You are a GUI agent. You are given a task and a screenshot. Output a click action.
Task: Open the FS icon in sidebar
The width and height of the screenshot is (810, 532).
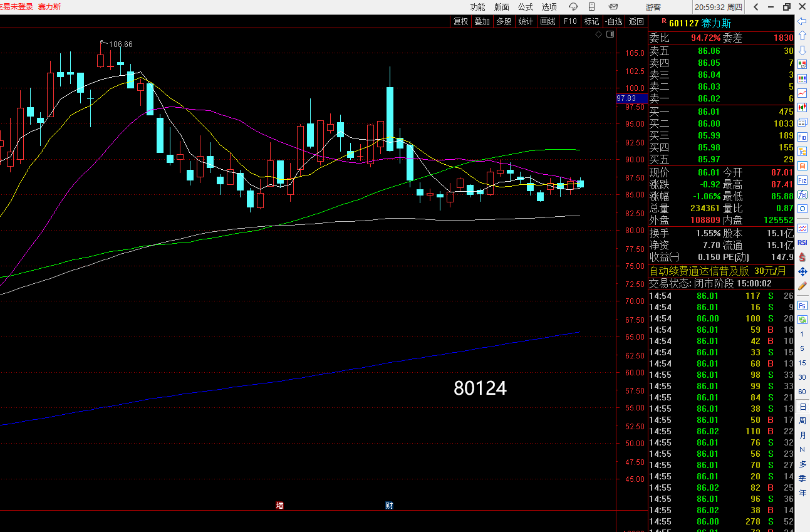pos(802,305)
